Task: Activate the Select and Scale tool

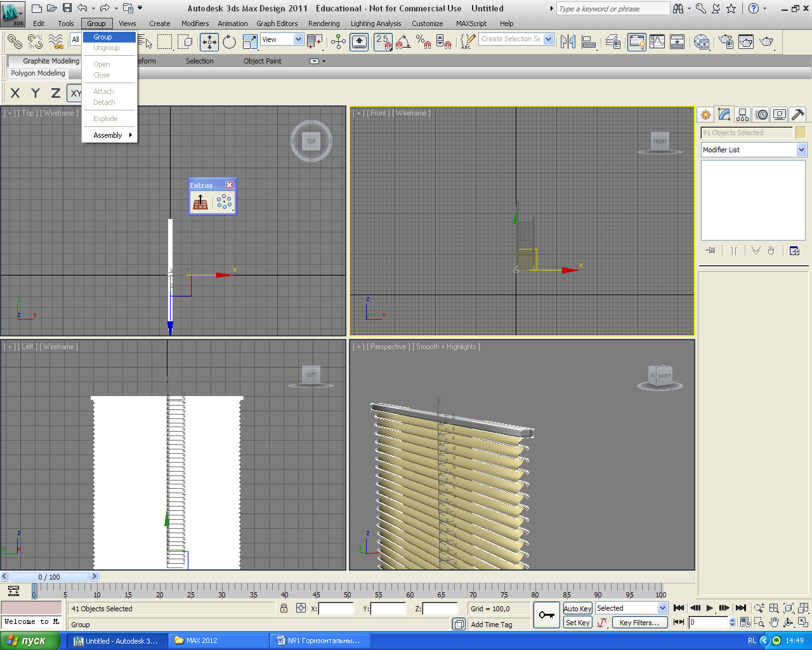Action: (x=250, y=42)
